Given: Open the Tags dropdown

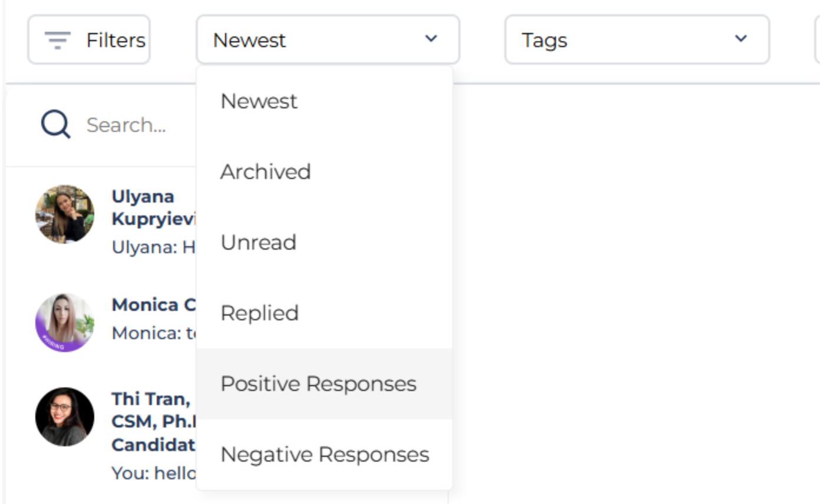Looking at the screenshot, I should coord(636,39).
